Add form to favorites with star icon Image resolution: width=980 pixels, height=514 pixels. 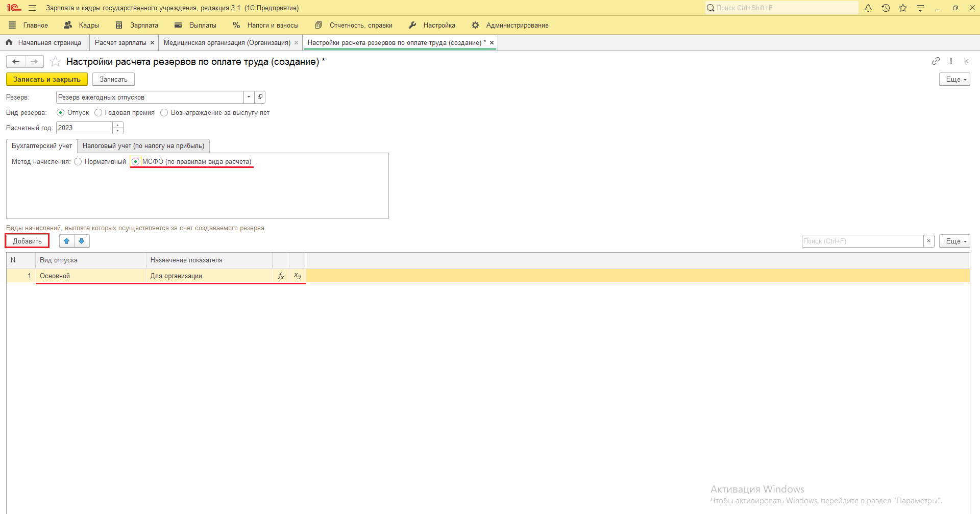55,62
